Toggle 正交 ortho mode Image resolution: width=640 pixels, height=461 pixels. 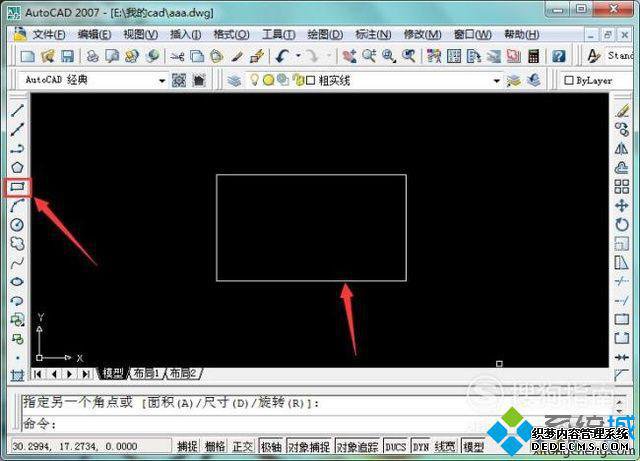pyautogui.click(x=242, y=446)
